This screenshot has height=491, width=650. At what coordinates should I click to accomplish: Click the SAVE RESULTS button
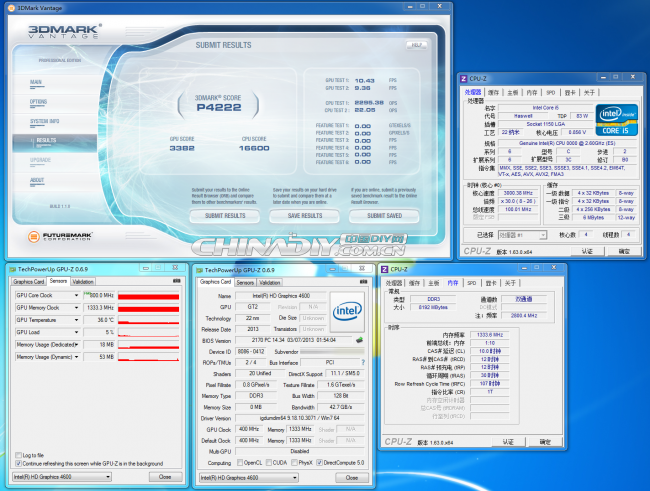(305, 216)
